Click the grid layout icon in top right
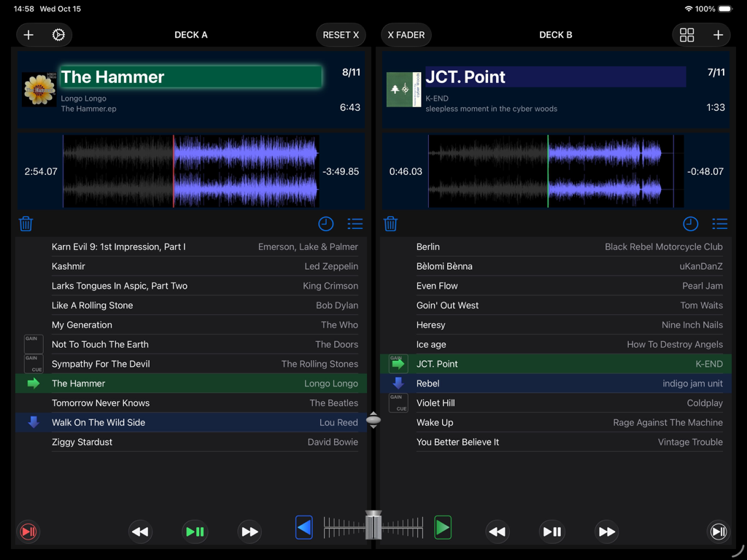Screen dimensions: 747x560 click(x=686, y=34)
